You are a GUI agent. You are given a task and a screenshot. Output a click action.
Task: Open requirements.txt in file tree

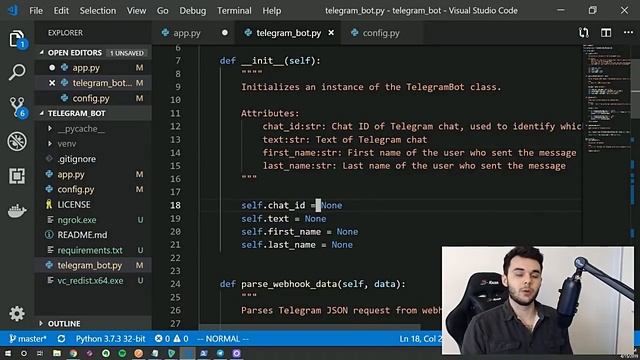[x=90, y=250]
